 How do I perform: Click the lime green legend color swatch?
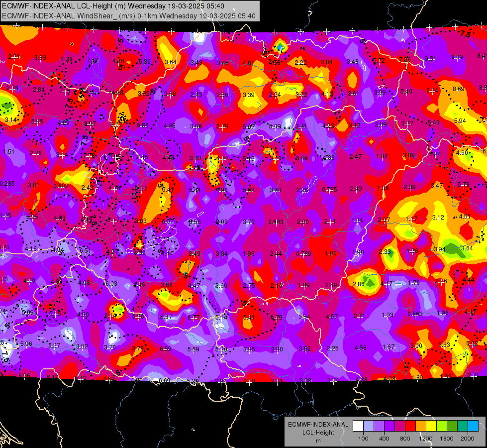[442, 426]
